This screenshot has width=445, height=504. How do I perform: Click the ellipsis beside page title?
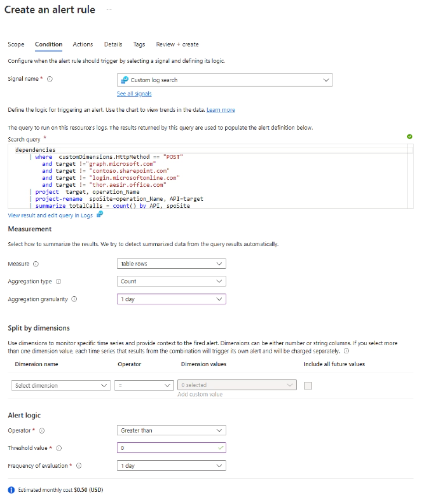[x=109, y=10]
